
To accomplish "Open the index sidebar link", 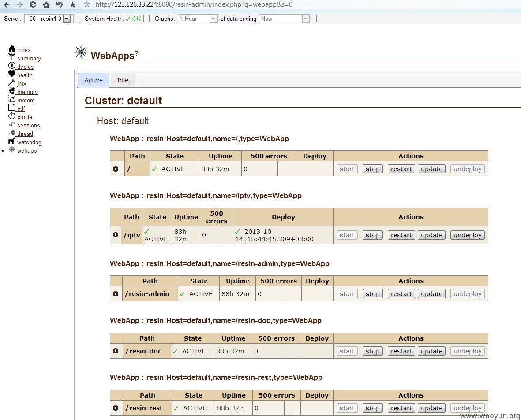I will point(24,50).
